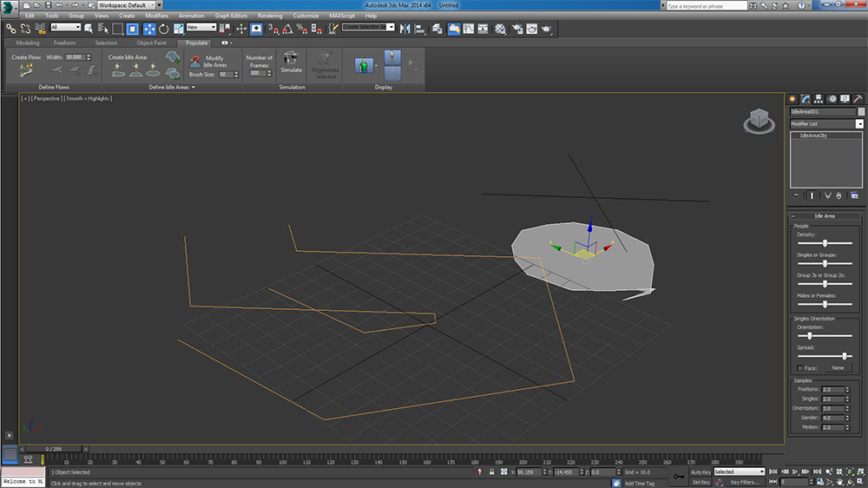Open the Utilities hammer panel tab
This screenshot has height=488, width=868.
858,99
